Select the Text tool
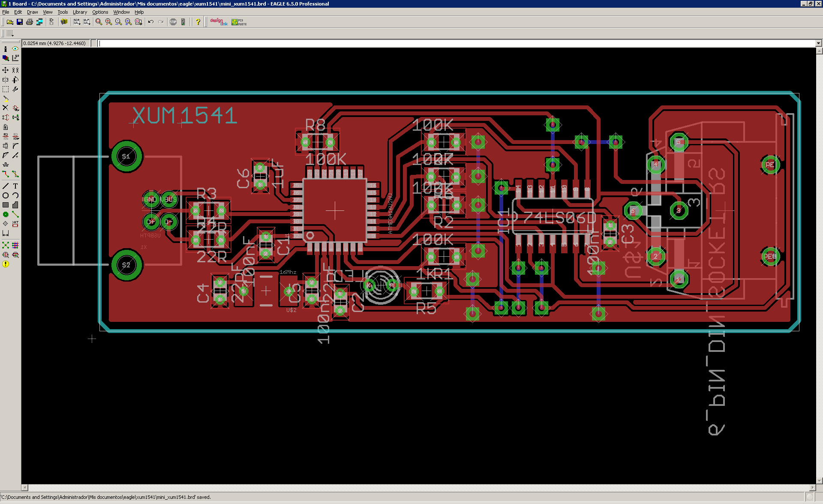This screenshot has height=504, width=823. [15, 186]
